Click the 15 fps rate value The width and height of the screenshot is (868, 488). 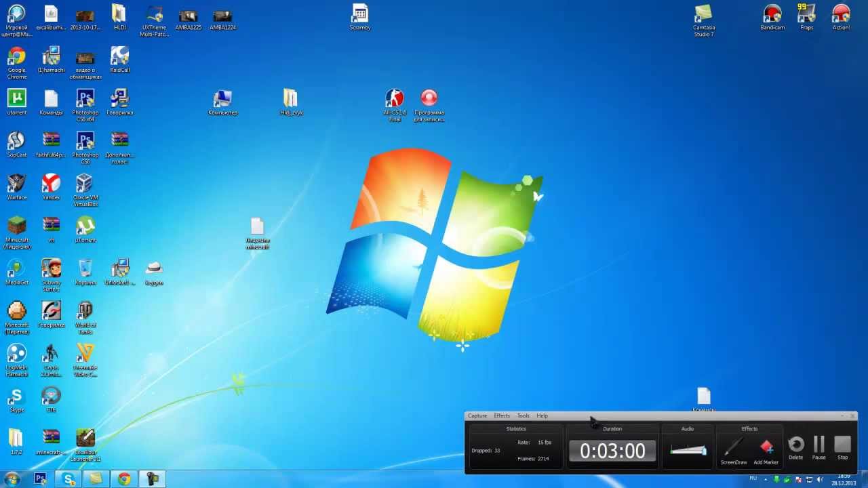pyautogui.click(x=545, y=443)
